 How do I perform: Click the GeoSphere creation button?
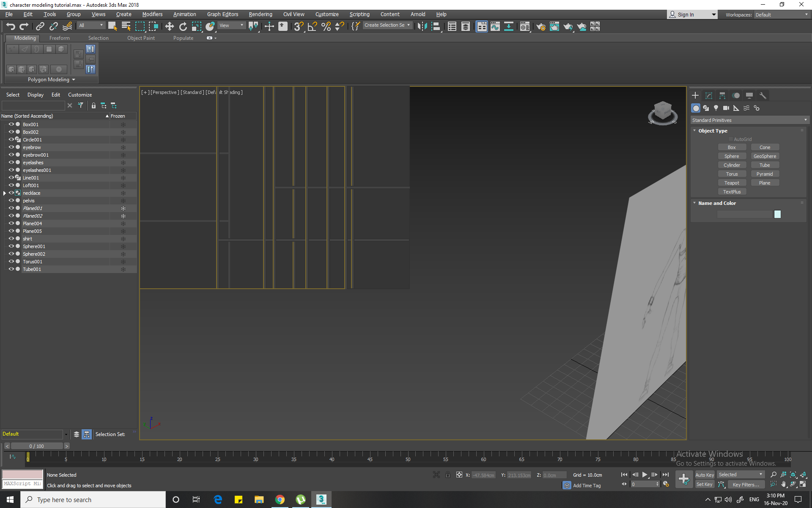(x=765, y=156)
